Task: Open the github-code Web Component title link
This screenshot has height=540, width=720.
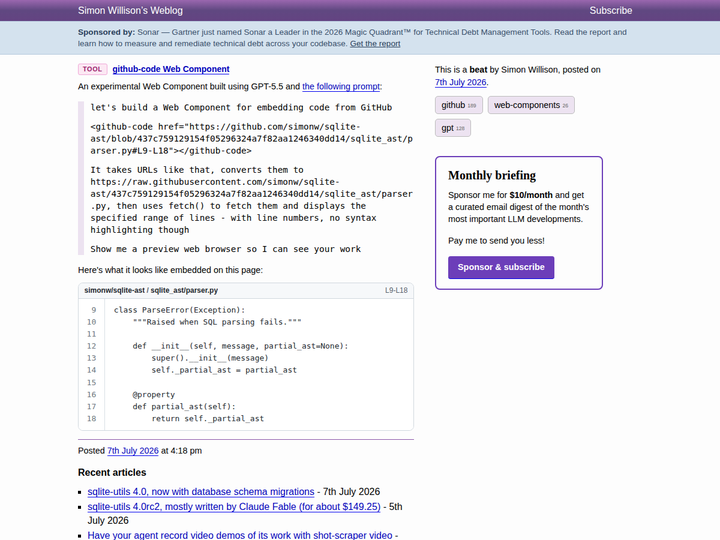Action: 171,69
